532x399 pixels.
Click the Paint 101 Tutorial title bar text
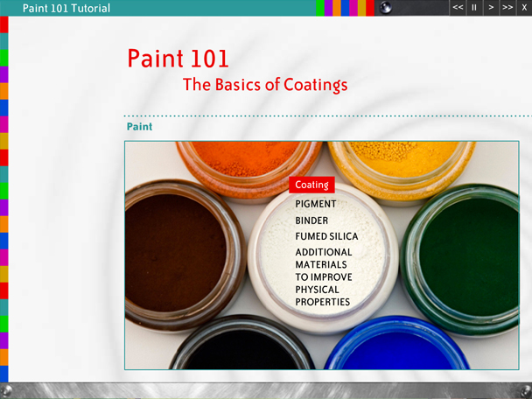[66, 8]
